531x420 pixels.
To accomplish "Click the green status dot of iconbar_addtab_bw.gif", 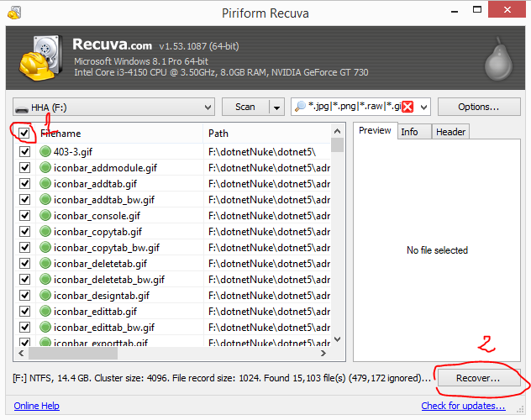I will 45,199.
